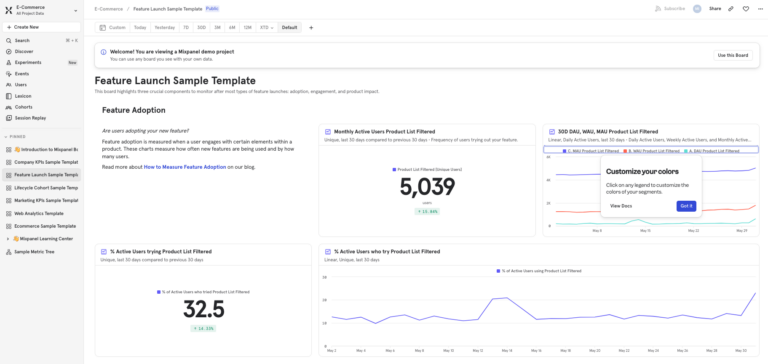
Task: Click report icon of % Active Users trying card
Action: pyautogui.click(x=104, y=251)
